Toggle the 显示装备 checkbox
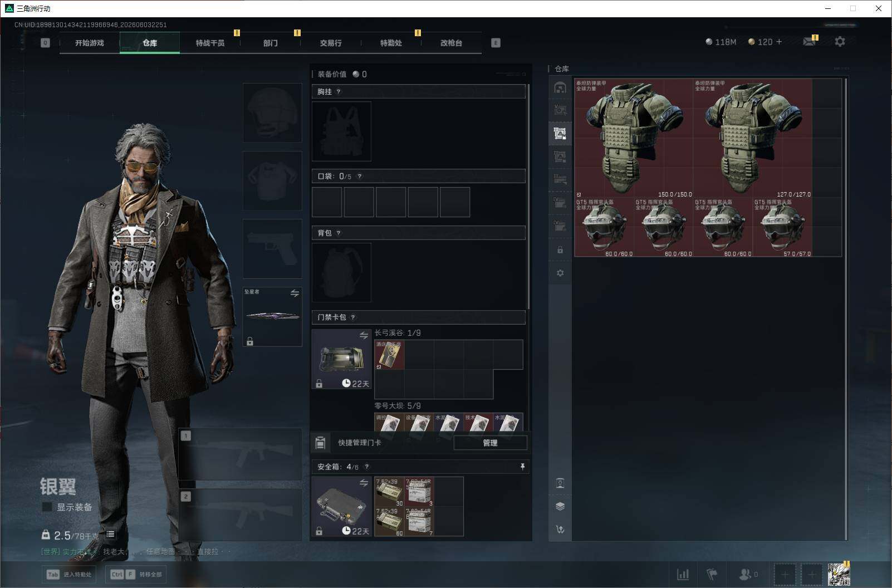 (x=47, y=507)
